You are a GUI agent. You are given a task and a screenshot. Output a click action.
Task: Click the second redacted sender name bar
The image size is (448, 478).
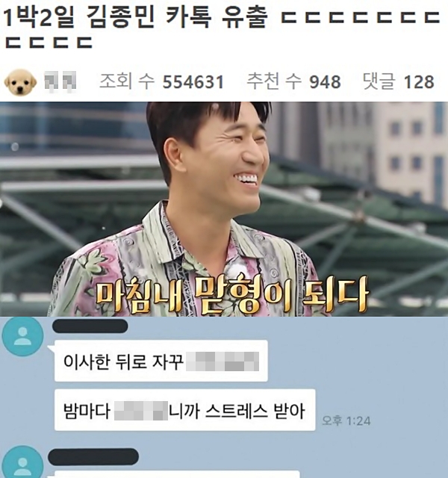(93, 456)
